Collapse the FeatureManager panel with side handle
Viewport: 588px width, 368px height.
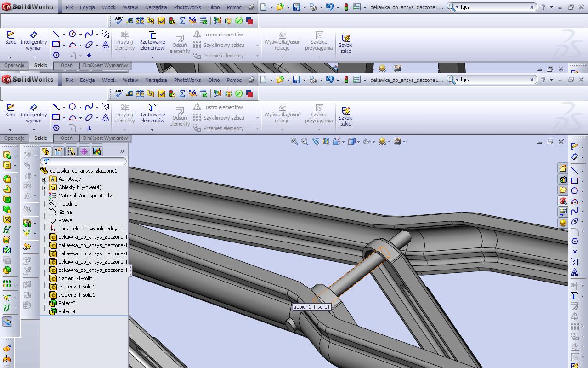pos(130,270)
